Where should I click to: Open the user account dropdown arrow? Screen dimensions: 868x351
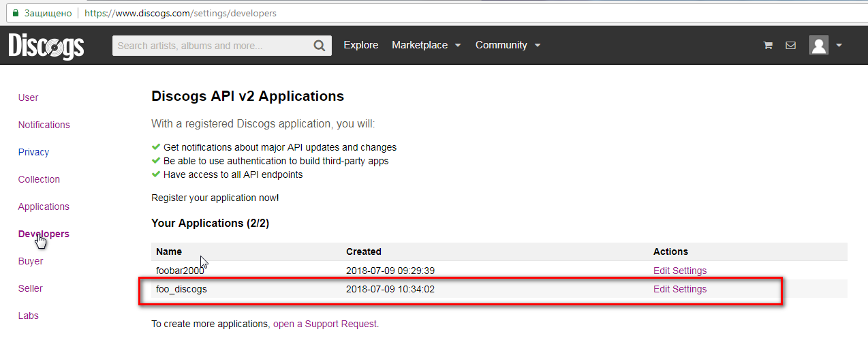click(x=839, y=46)
